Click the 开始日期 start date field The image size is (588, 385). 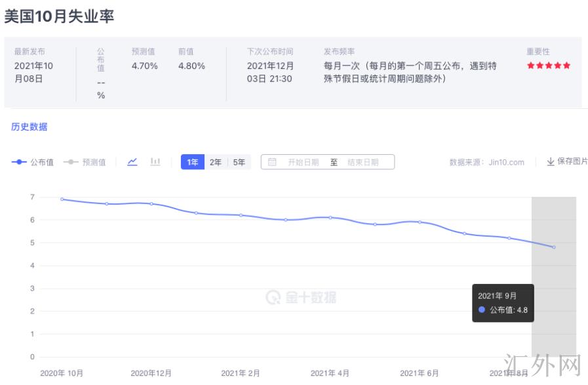(x=303, y=162)
